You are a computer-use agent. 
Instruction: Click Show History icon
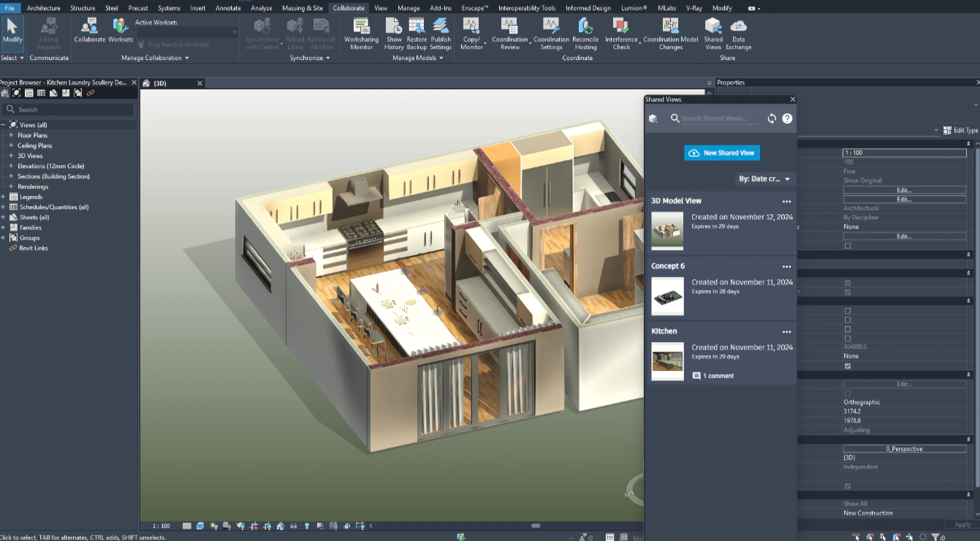(x=394, y=34)
